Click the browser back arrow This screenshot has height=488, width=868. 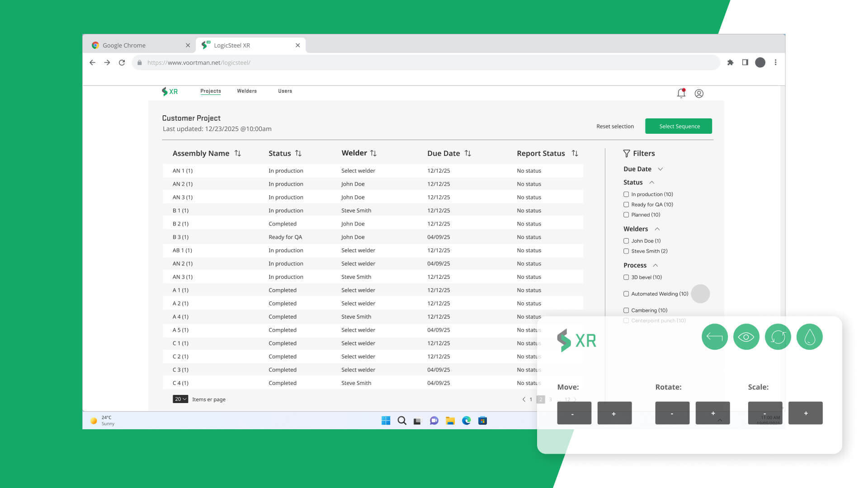(x=92, y=63)
